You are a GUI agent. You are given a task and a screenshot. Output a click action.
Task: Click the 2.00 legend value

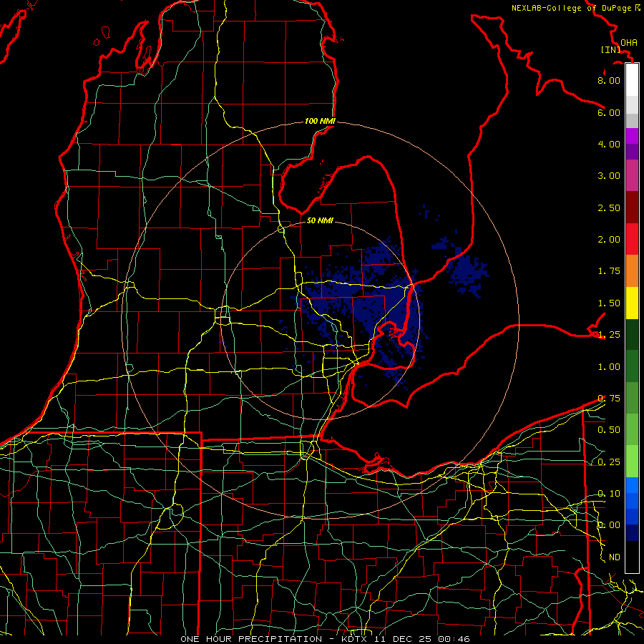tap(609, 240)
